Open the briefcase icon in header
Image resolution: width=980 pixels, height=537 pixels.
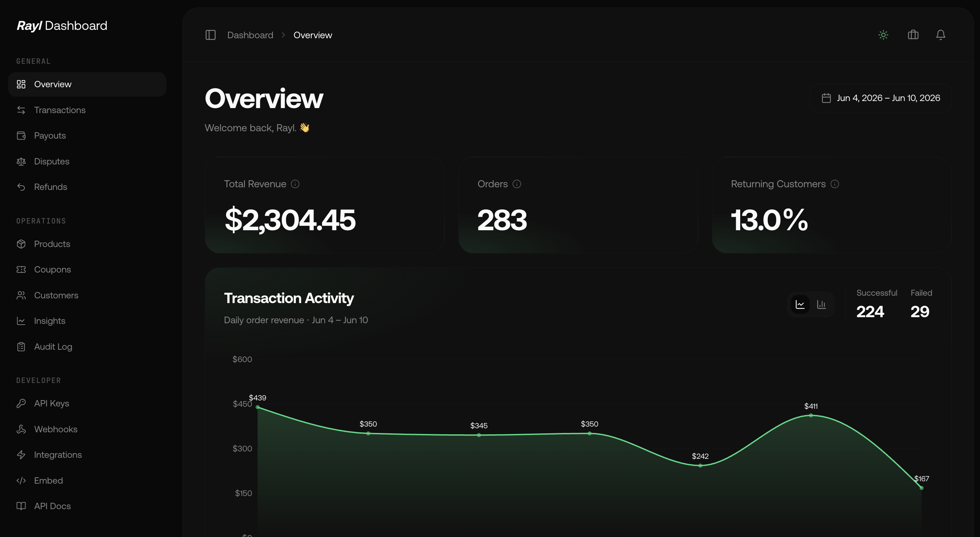pos(913,35)
